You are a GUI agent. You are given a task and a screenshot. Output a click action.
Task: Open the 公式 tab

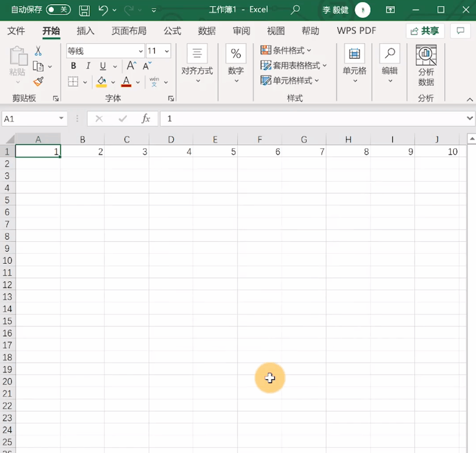173,31
